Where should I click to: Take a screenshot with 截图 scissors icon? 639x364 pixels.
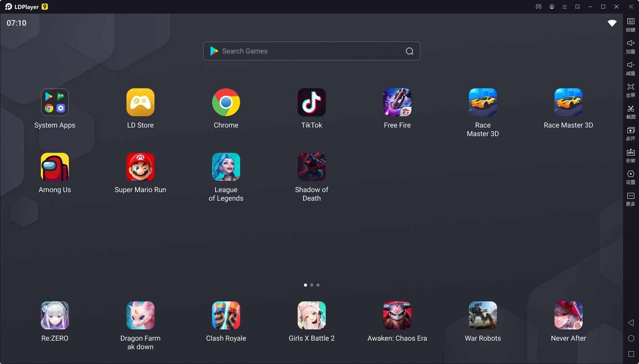click(631, 112)
